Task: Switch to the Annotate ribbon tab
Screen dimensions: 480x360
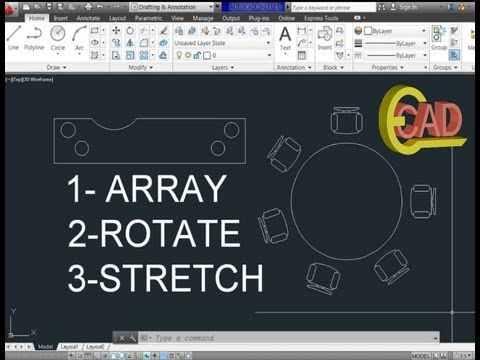Action: (88, 18)
